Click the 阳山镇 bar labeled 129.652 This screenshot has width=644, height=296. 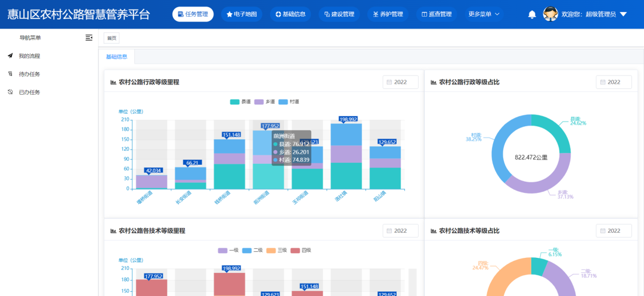pos(385,168)
